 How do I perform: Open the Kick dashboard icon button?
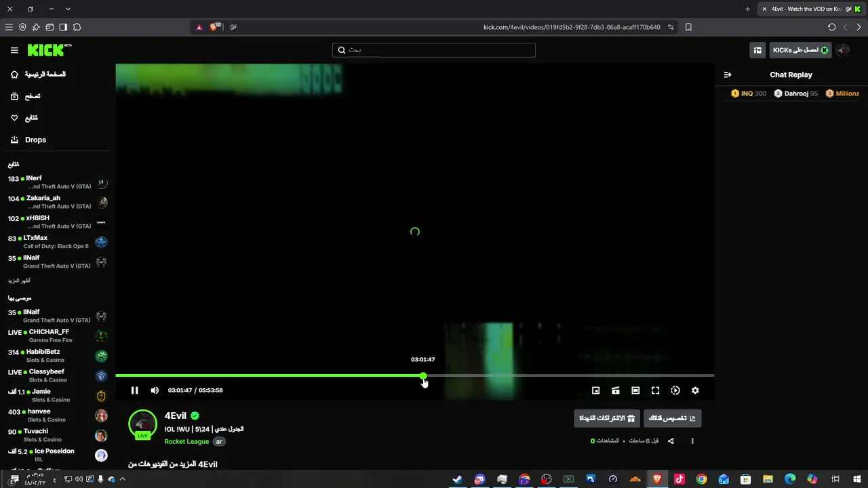pyautogui.click(x=757, y=50)
